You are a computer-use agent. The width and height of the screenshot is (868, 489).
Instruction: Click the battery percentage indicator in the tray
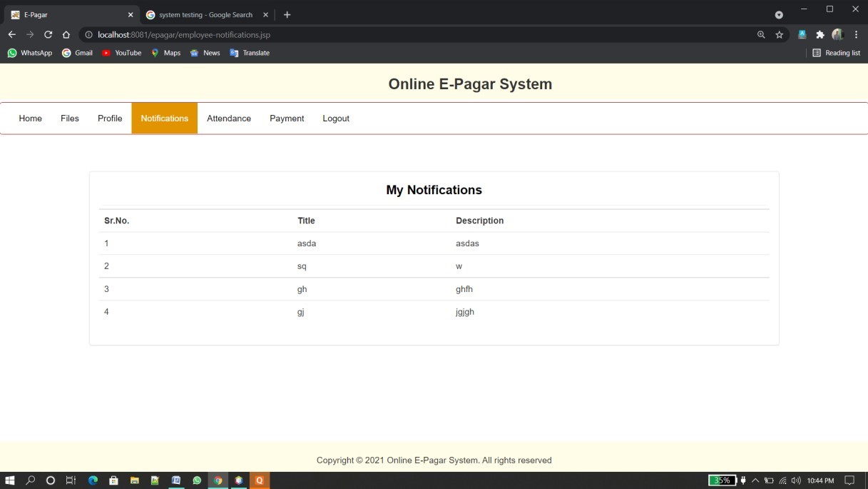point(721,480)
